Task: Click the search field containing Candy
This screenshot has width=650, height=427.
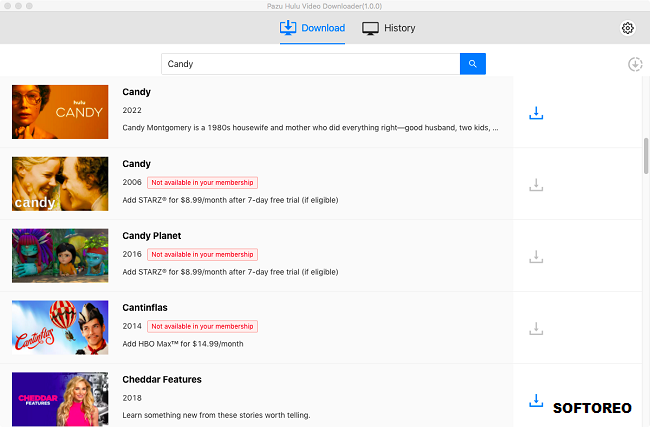Action: point(310,64)
